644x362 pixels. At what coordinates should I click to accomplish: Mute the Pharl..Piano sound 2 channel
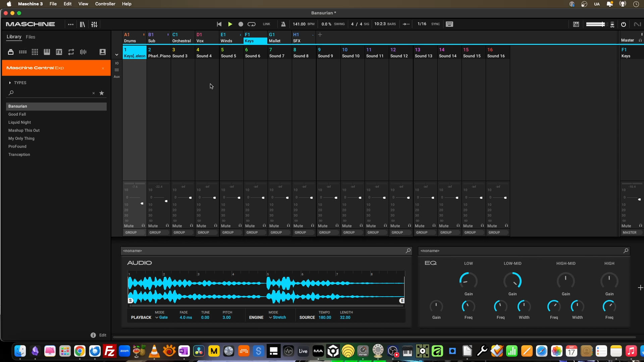(153, 226)
